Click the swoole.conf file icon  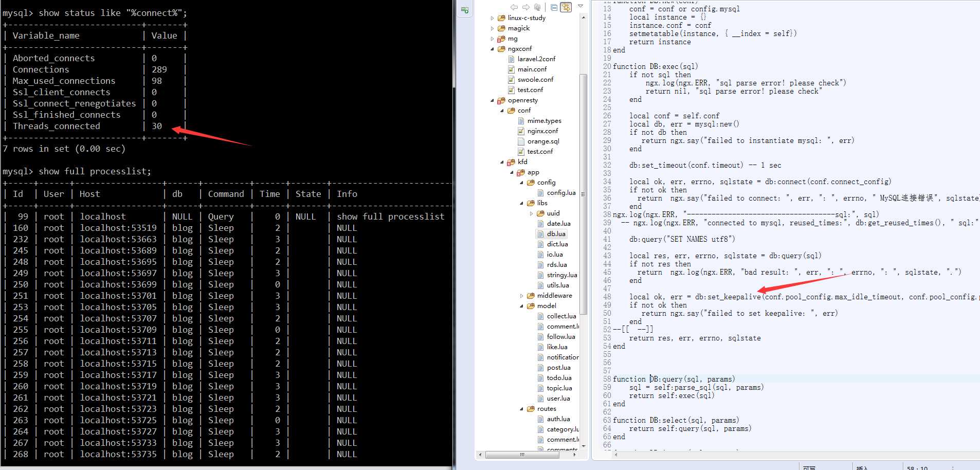click(x=511, y=80)
